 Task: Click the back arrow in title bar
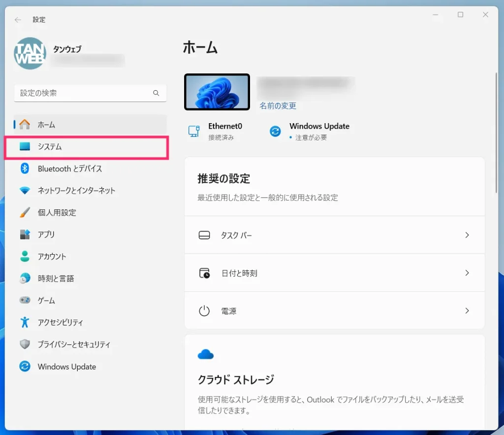coord(18,20)
